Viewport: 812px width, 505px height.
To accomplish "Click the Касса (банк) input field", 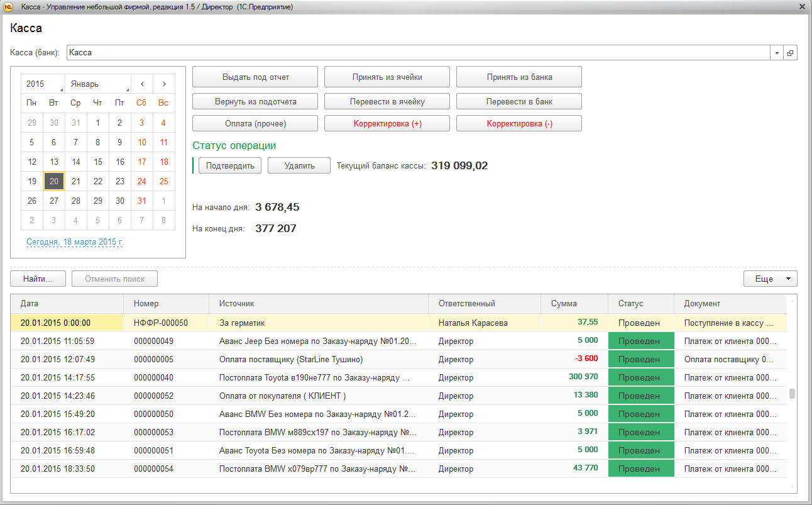I will (418, 53).
